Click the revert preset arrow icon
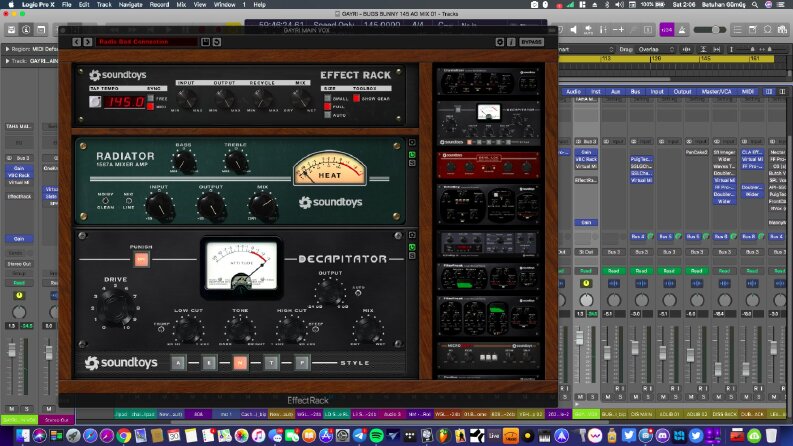The height and width of the screenshot is (446, 793). point(217,42)
